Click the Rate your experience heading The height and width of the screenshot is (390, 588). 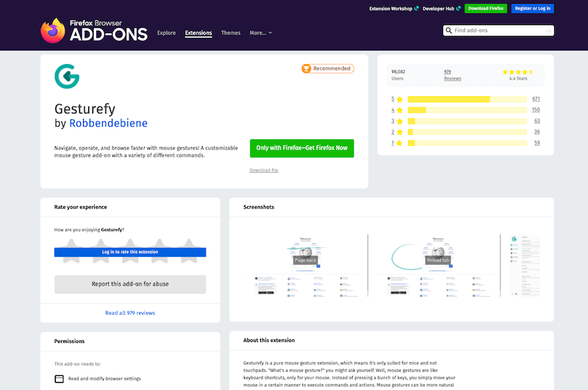click(81, 208)
